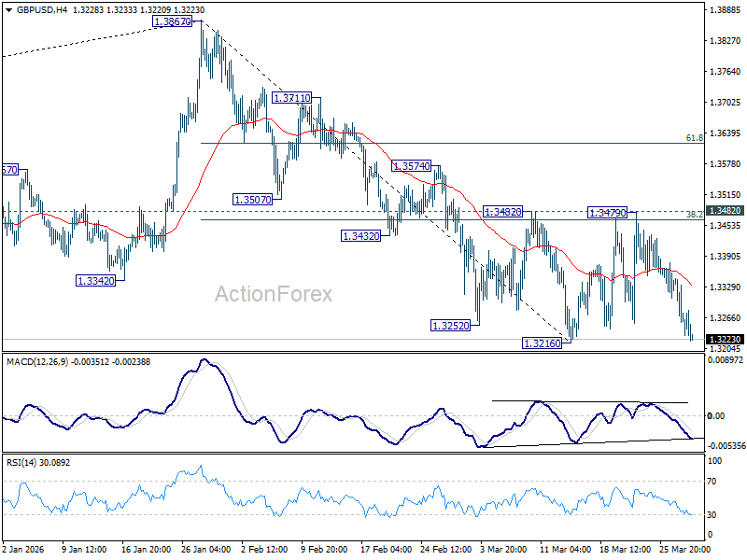Click the 1.37025 price axis value
747x560 pixels.
click(x=726, y=103)
